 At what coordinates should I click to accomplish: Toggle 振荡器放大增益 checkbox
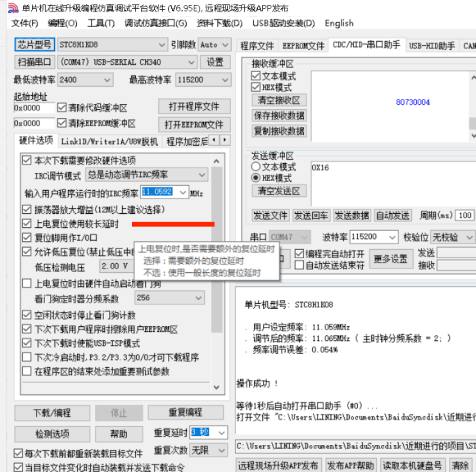27,209
